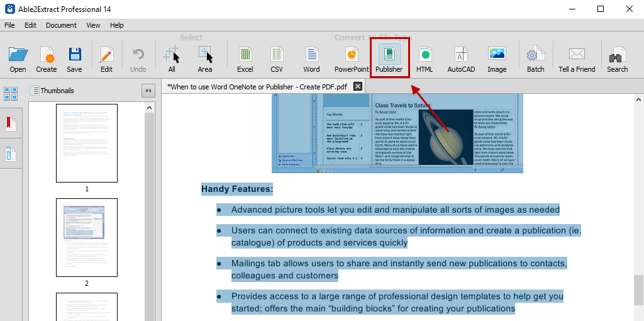This screenshot has height=321, width=644.
Task: Close the open PDF document tab
Action: coord(358,86)
